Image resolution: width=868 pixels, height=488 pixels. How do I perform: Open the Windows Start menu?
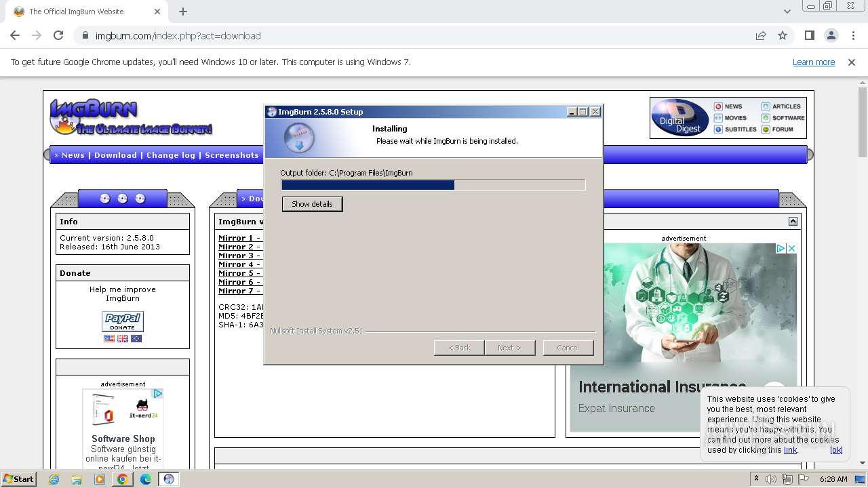(18, 479)
